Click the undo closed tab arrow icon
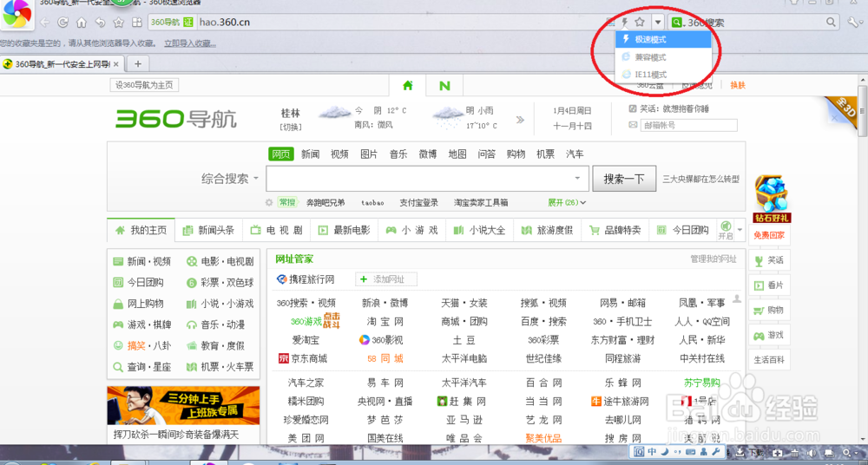The image size is (868, 465). coord(100,23)
